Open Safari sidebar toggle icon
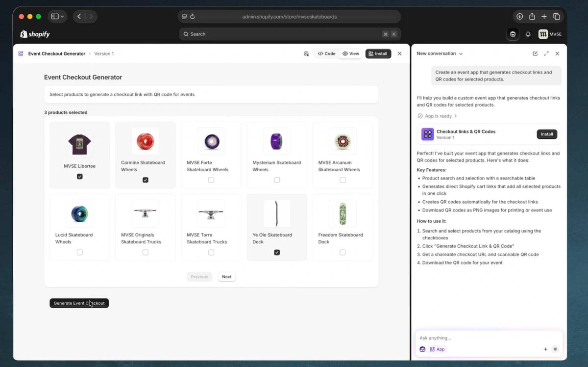588x367 pixels. point(55,17)
